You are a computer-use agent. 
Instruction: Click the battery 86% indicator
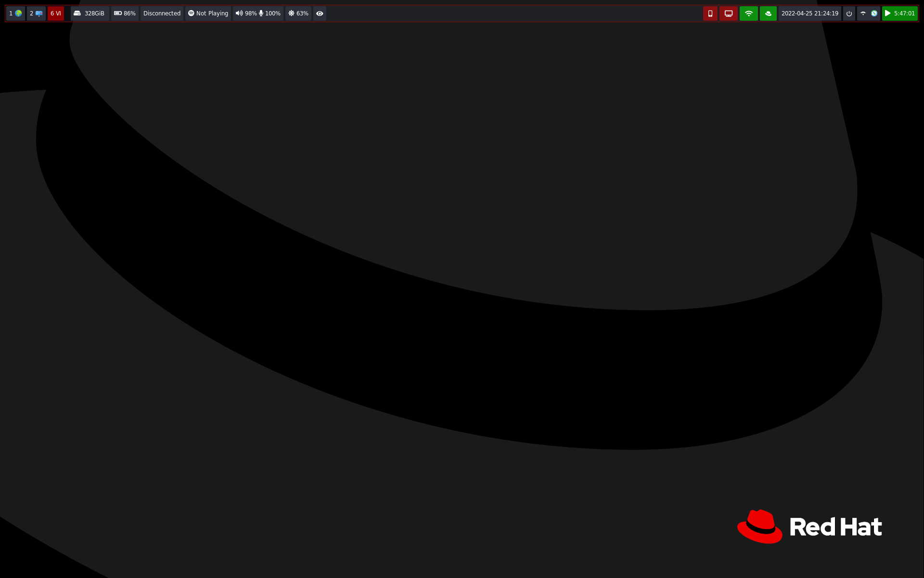[x=125, y=13]
